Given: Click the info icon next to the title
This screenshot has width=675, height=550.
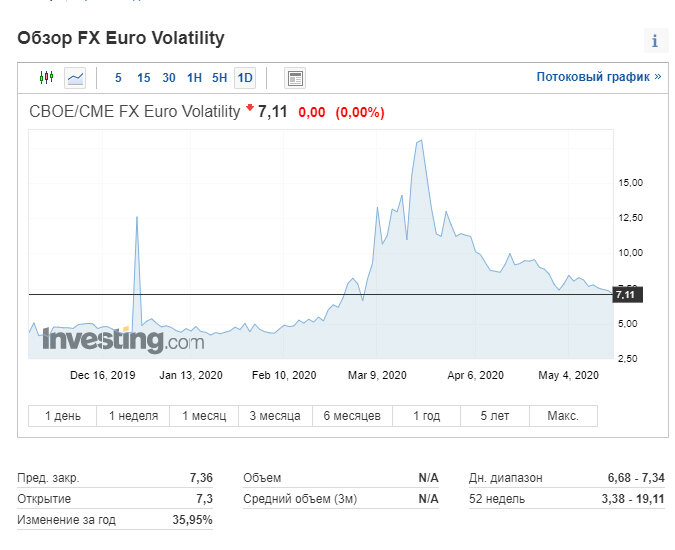Looking at the screenshot, I should pos(655,41).
